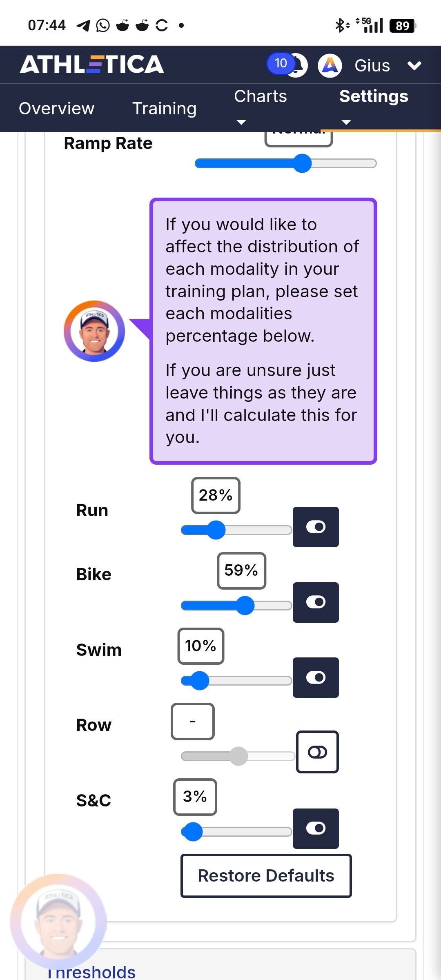The width and height of the screenshot is (441, 980).
Task: Expand the Gius account dropdown chevron
Action: click(x=414, y=66)
